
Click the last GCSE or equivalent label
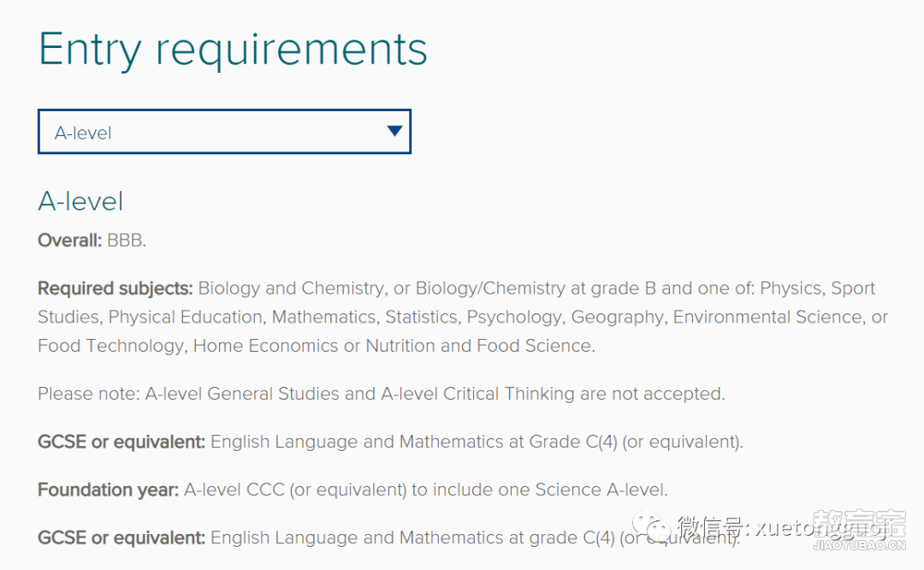(121, 538)
